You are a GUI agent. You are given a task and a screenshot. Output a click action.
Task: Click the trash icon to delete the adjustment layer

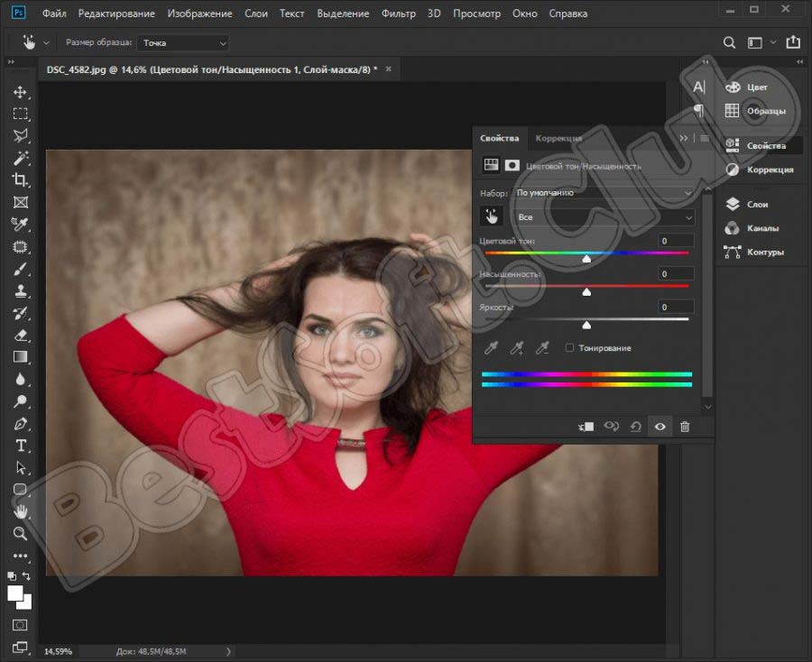(x=685, y=427)
